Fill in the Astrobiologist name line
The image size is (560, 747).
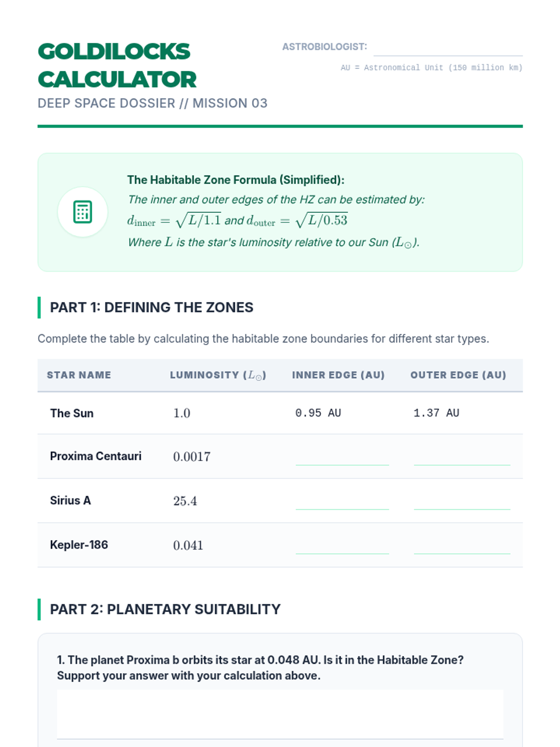[448, 48]
